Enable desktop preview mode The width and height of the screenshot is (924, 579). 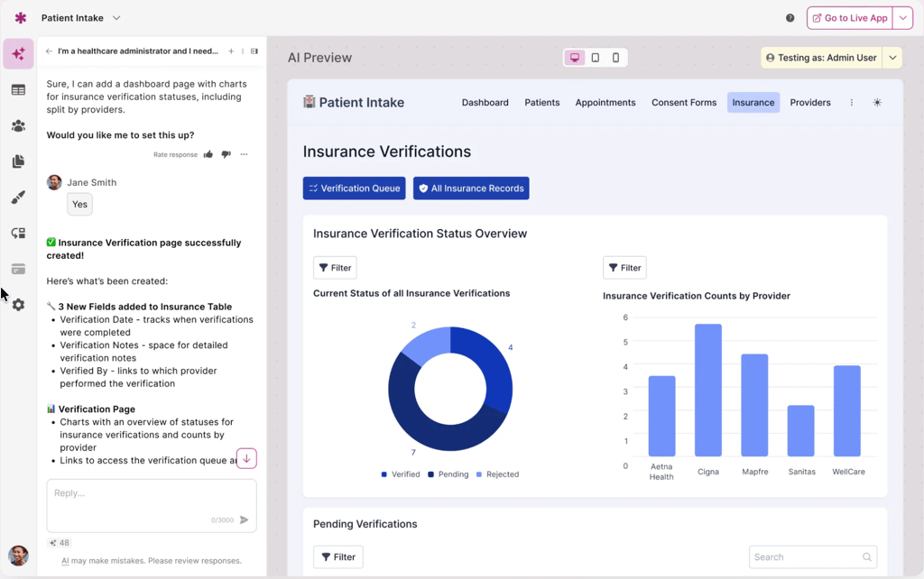tap(575, 57)
